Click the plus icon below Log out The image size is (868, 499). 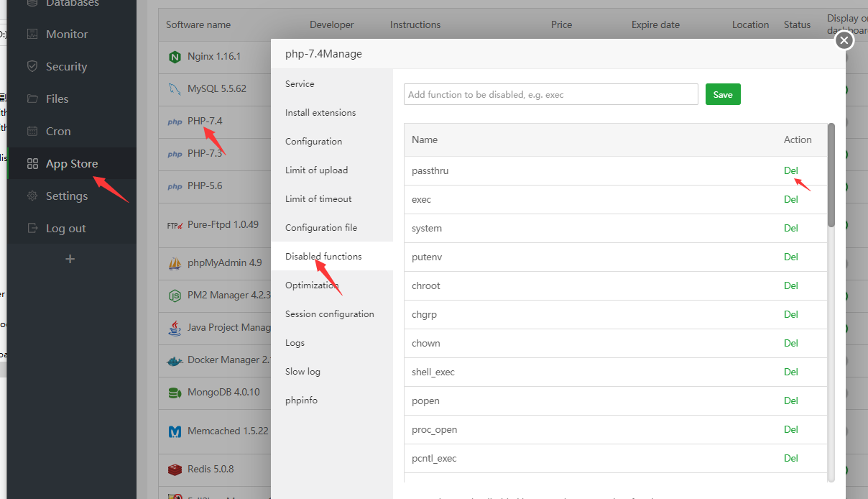[70, 259]
